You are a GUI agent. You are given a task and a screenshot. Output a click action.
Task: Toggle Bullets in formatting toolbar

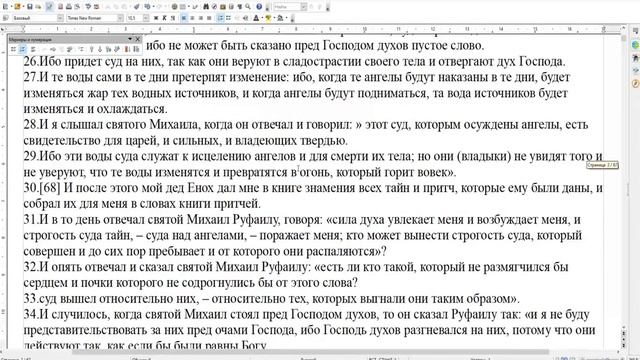(x=229, y=18)
